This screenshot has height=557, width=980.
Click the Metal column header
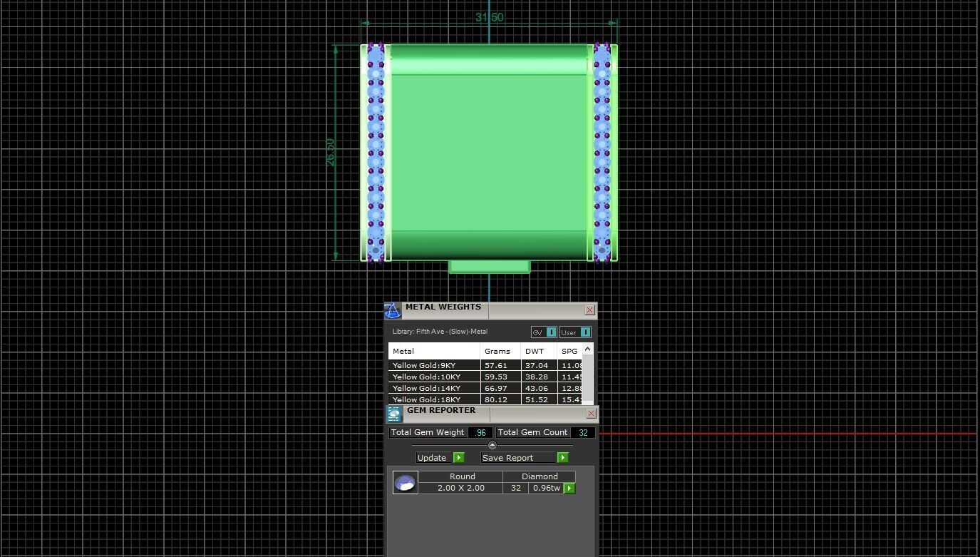(x=434, y=351)
